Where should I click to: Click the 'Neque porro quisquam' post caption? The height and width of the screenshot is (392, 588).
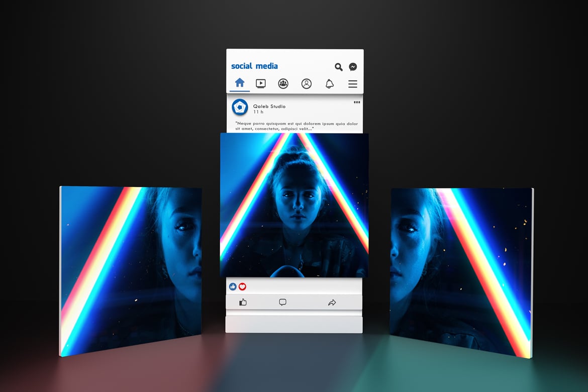pos(297,126)
